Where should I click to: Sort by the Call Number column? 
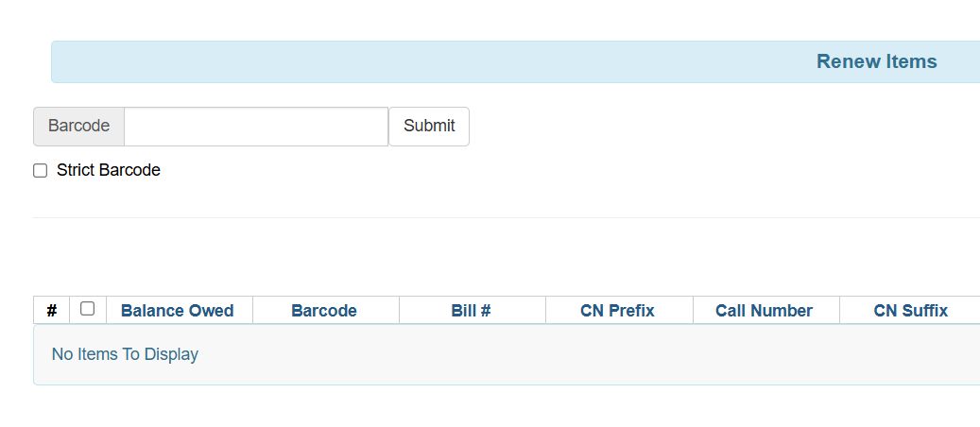pos(764,311)
